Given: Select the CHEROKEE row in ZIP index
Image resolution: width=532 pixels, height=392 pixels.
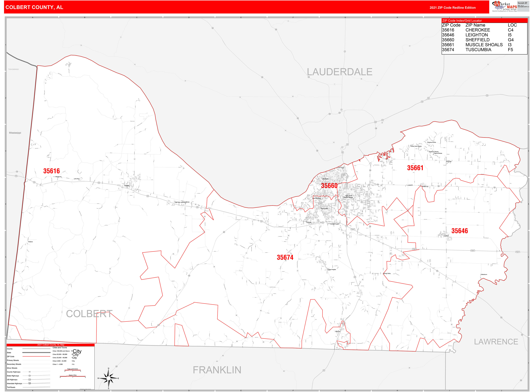Looking at the screenshot, I should coord(477,30).
